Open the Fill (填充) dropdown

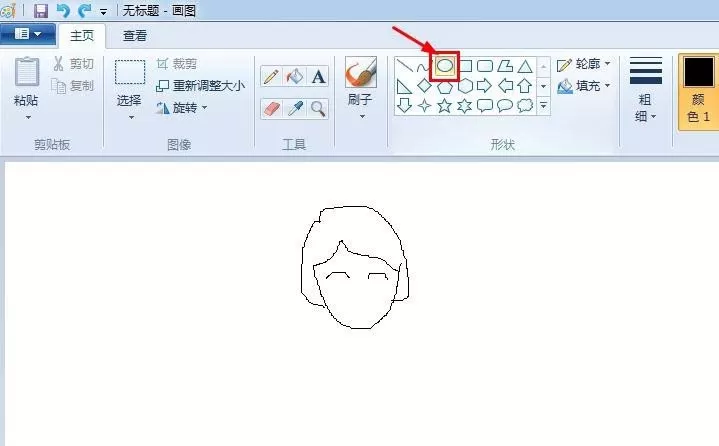click(584, 86)
